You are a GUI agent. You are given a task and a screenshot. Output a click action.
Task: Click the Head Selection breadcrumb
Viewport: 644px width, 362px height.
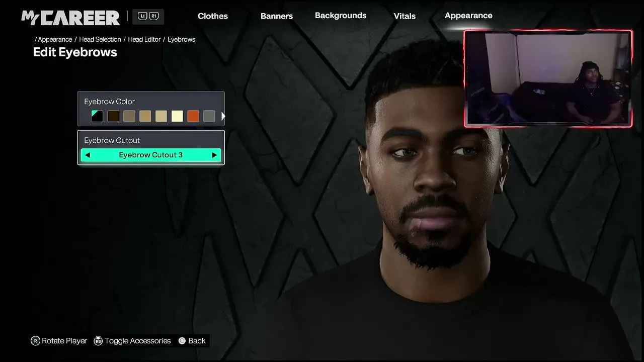point(100,39)
